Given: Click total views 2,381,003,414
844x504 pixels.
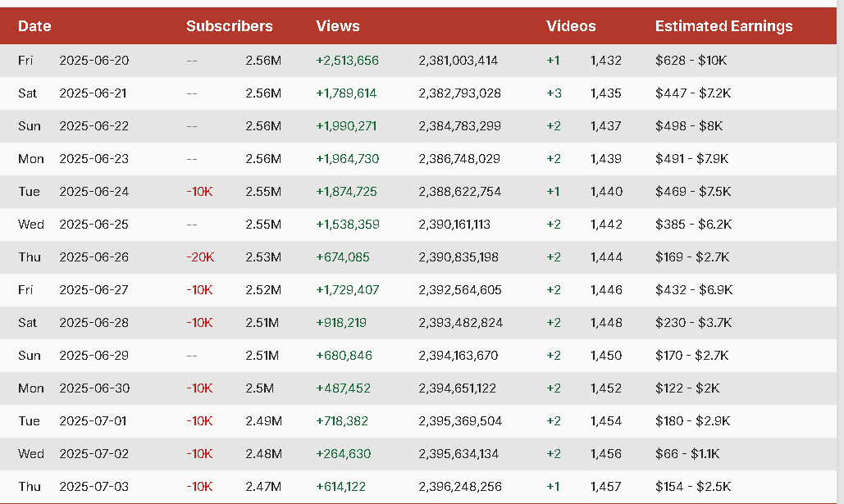Looking at the screenshot, I should (458, 61).
